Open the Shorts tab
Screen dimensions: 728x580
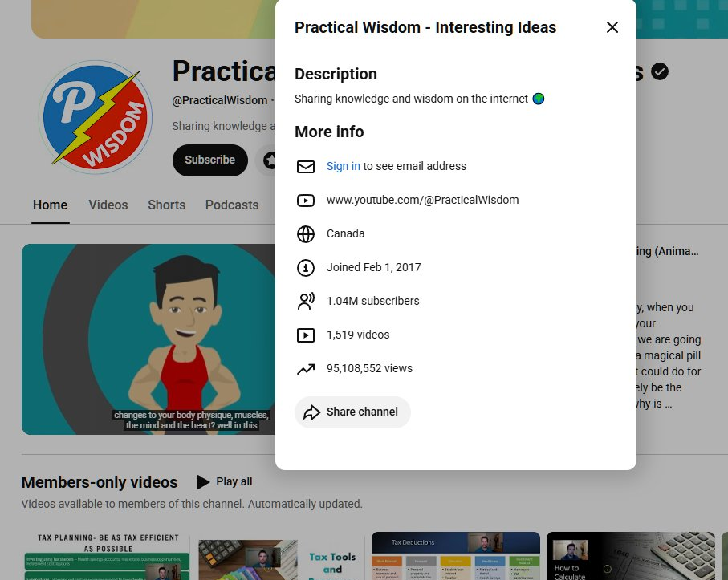point(167,205)
